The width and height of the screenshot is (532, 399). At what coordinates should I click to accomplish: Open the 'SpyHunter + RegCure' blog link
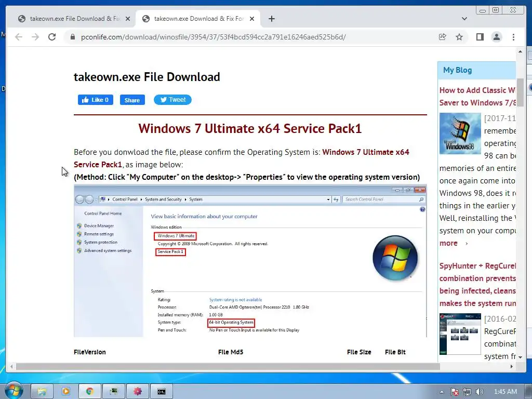(478, 284)
